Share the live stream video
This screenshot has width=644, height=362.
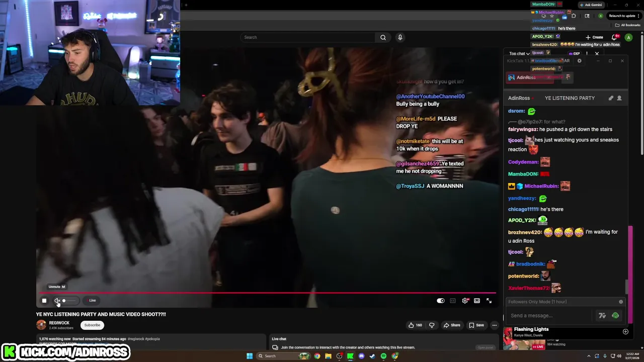coord(452,325)
